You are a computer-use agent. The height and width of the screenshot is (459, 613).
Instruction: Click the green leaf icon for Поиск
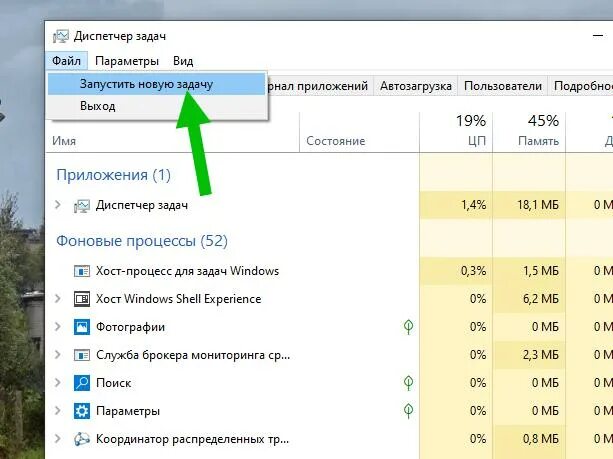point(408,383)
